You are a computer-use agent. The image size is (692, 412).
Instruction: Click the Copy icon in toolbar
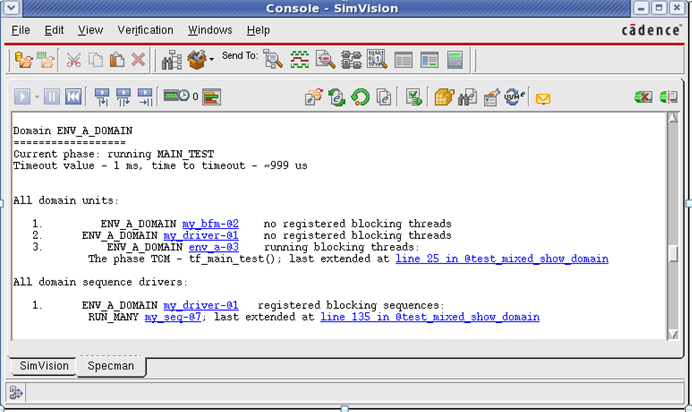point(95,60)
